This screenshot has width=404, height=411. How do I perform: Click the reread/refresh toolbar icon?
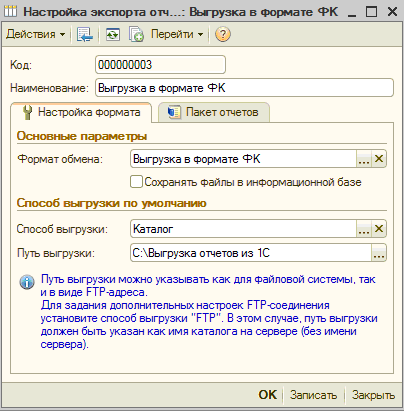113,34
